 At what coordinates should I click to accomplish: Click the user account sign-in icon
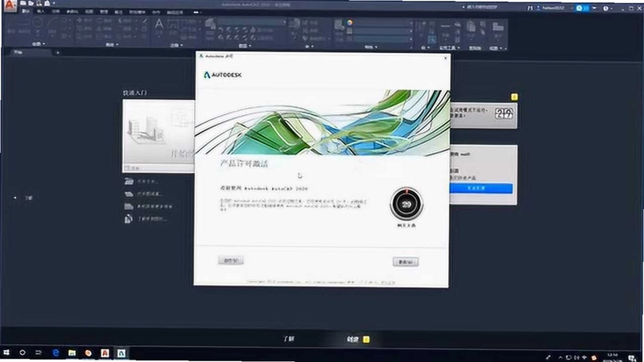[x=552, y=8]
